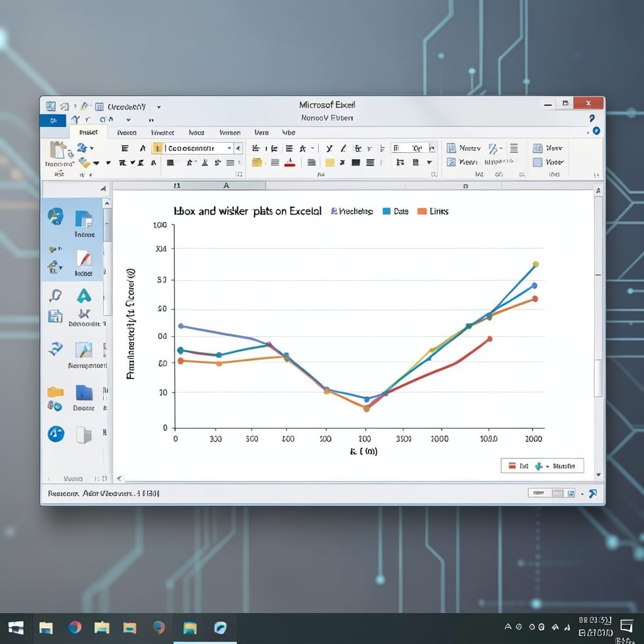Click the yellow square icon beside the black square

(x=330, y=163)
